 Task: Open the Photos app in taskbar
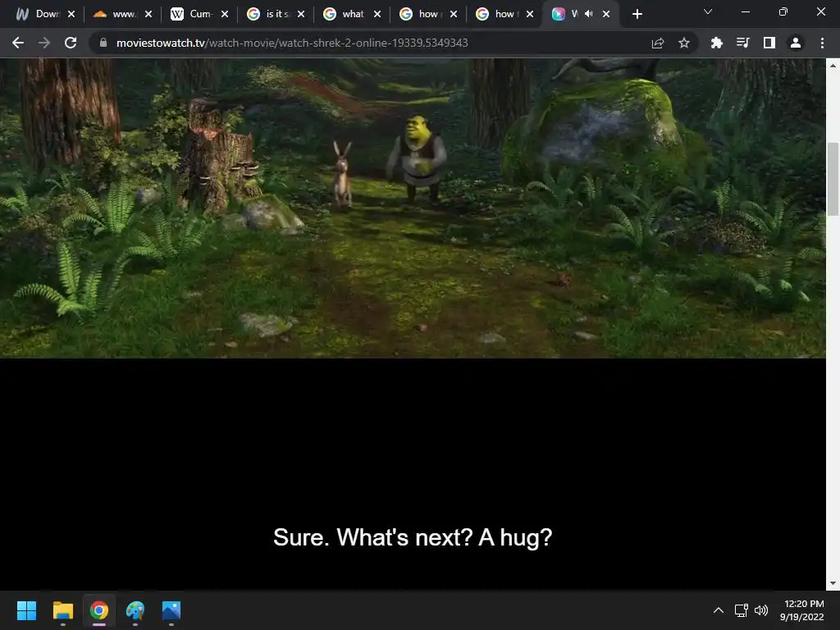[x=171, y=610]
